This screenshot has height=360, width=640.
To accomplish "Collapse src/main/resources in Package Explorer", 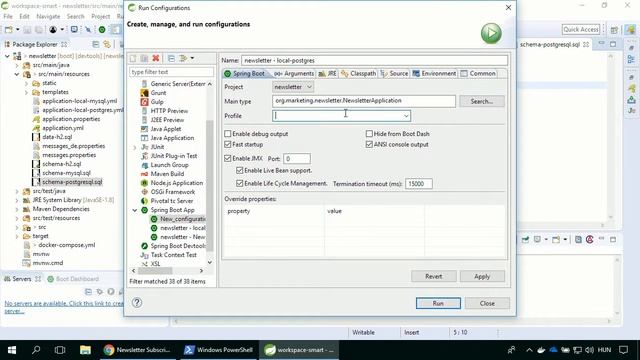I will click(17, 74).
